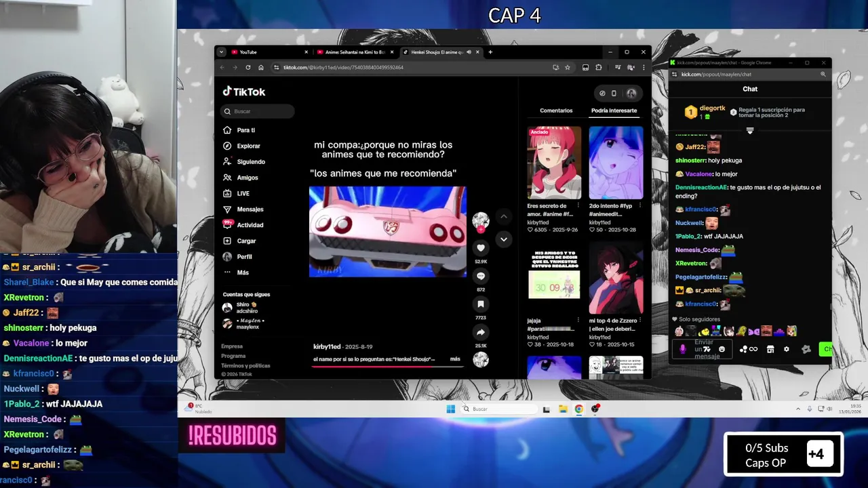The width and height of the screenshot is (868, 488).
Task: Open Explorar in the TikTok sidebar
Action: coord(241,146)
